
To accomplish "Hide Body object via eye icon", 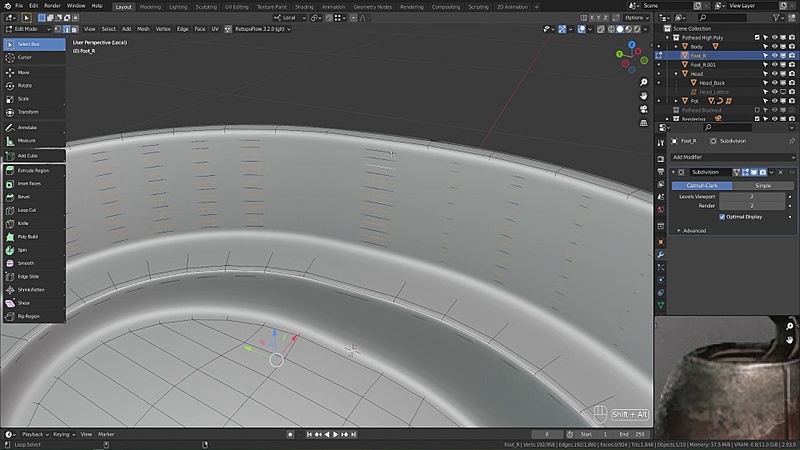I will pyautogui.click(x=774, y=46).
